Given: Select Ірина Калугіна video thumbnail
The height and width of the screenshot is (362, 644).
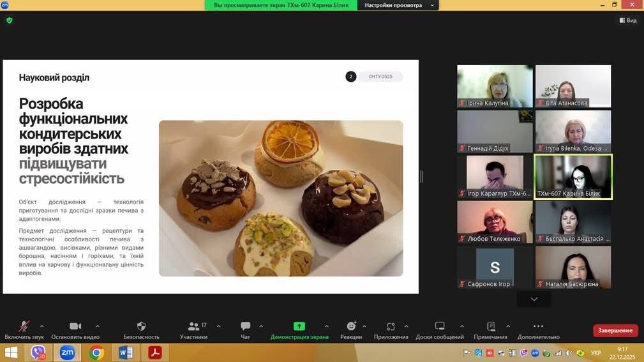Looking at the screenshot, I should click(495, 86).
